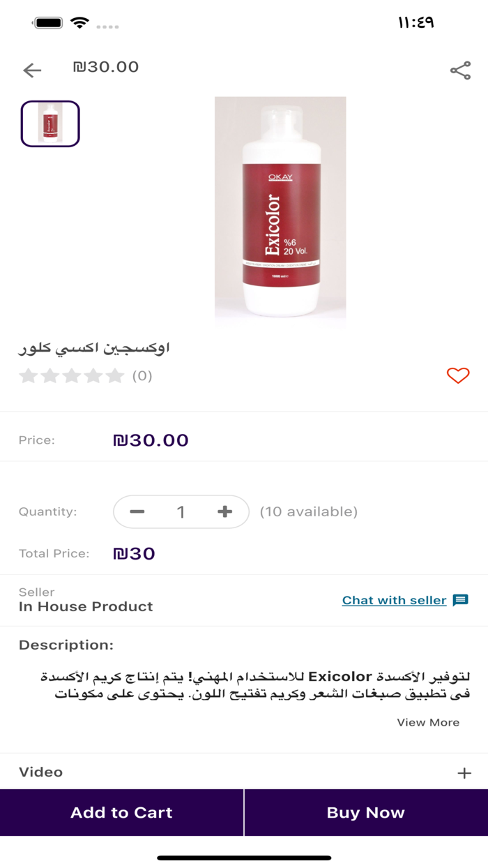The width and height of the screenshot is (488, 868).
Task: Tap the share icon for this product
Action: tap(461, 70)
